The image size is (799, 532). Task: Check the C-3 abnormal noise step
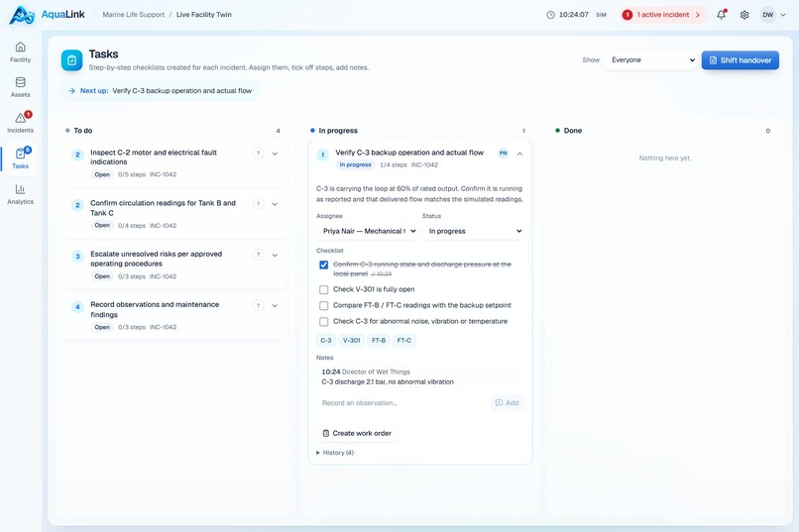(323, 322)
